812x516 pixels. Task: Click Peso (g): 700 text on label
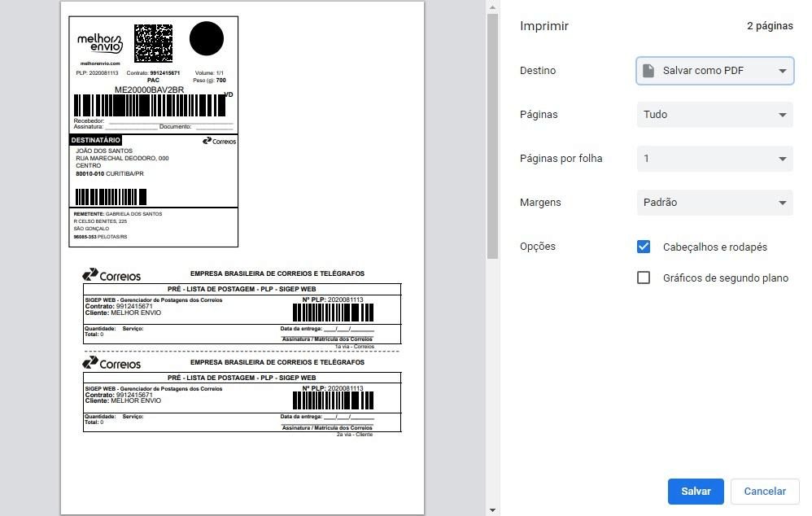[x=209, y=81]
